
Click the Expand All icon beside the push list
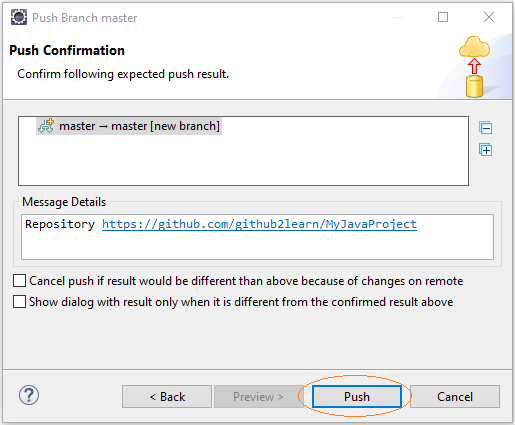pos(485,150)
